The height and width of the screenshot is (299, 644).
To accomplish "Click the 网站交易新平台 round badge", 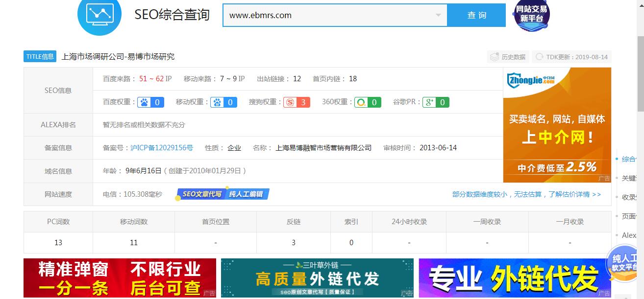I will [x=531, y=15].
